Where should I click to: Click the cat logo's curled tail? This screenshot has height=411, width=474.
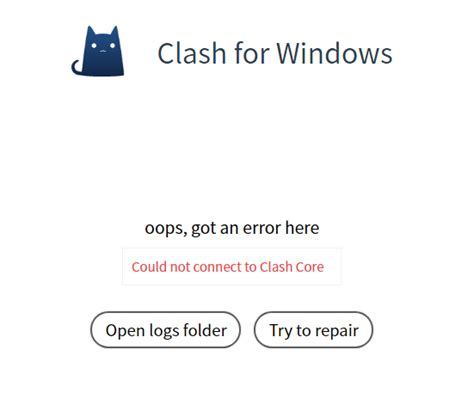pos(77,68)
